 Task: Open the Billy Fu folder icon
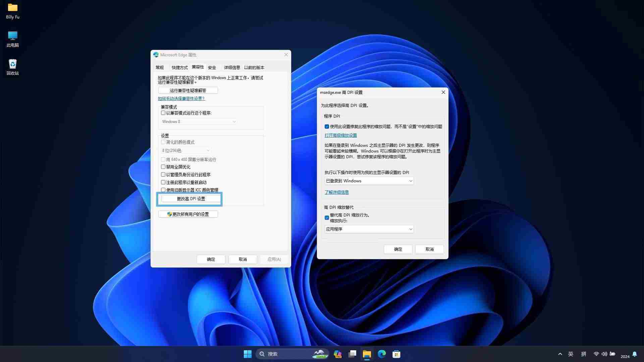13,8
